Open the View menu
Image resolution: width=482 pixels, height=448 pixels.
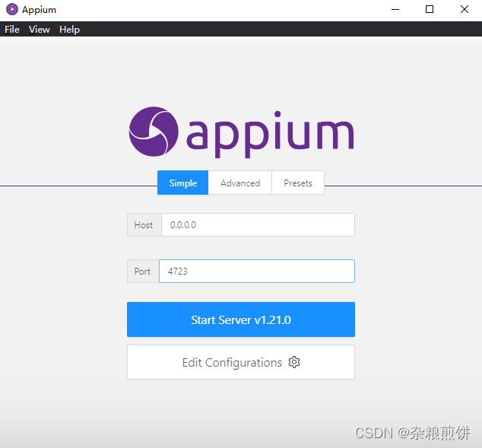[40, 30]
